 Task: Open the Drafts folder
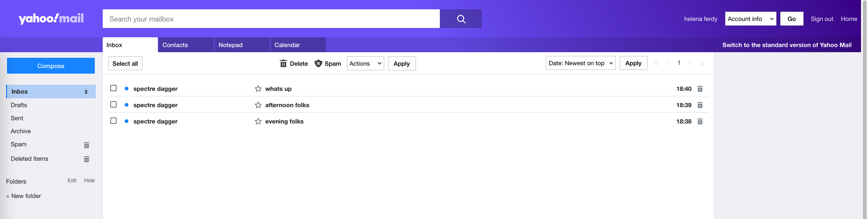pyautogui.click(x=19, y=105)
